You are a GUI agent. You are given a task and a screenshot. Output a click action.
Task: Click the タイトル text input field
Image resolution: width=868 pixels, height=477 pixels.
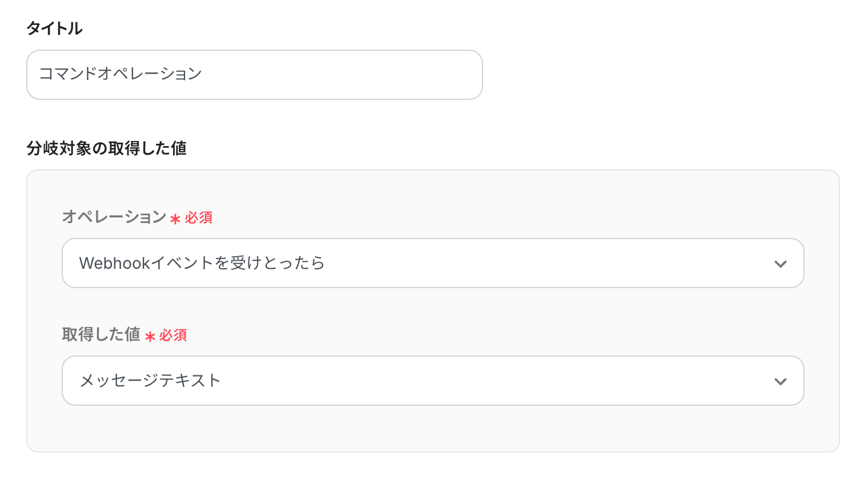[x=254, y=75]
